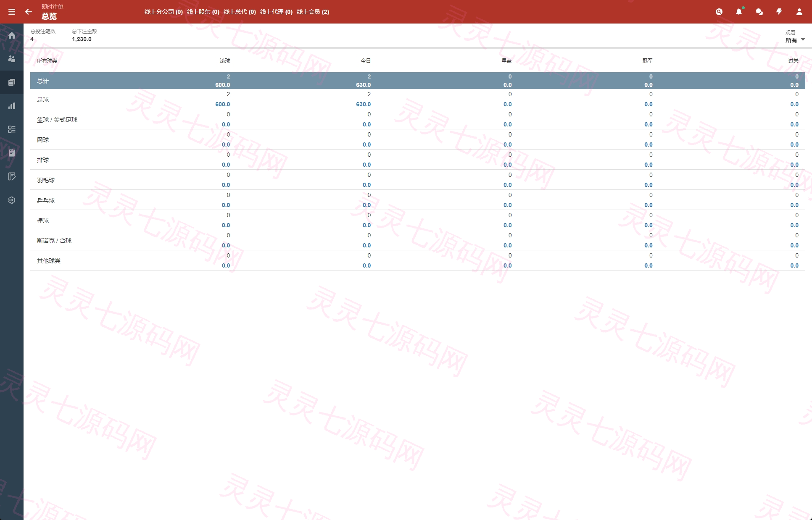Open the edit note sidebar icon
This screenshot has width=812, height=520.
12,176
